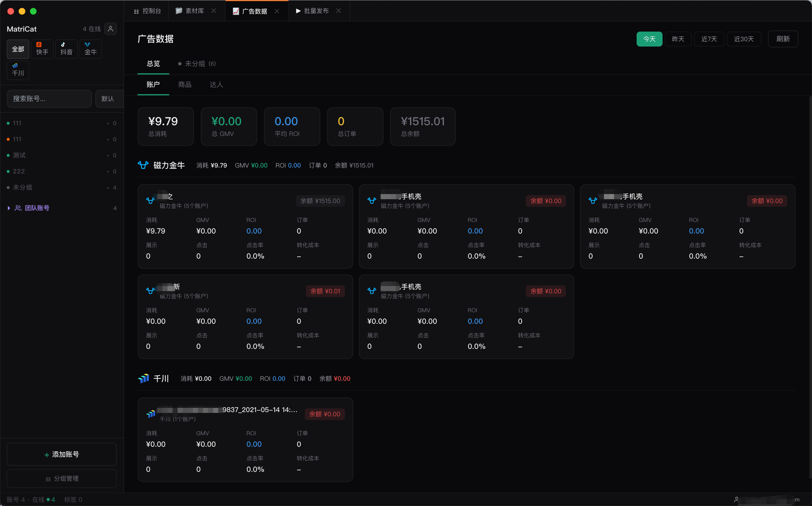The width and height of the screenshot is (812, 506).
Task: Focus the 搜索账号 search field
Action: coord(49,99)
